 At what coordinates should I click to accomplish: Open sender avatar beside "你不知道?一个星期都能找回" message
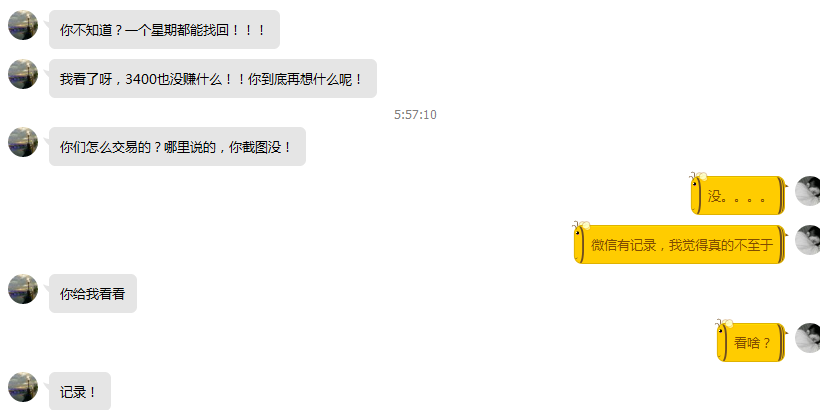23,25
